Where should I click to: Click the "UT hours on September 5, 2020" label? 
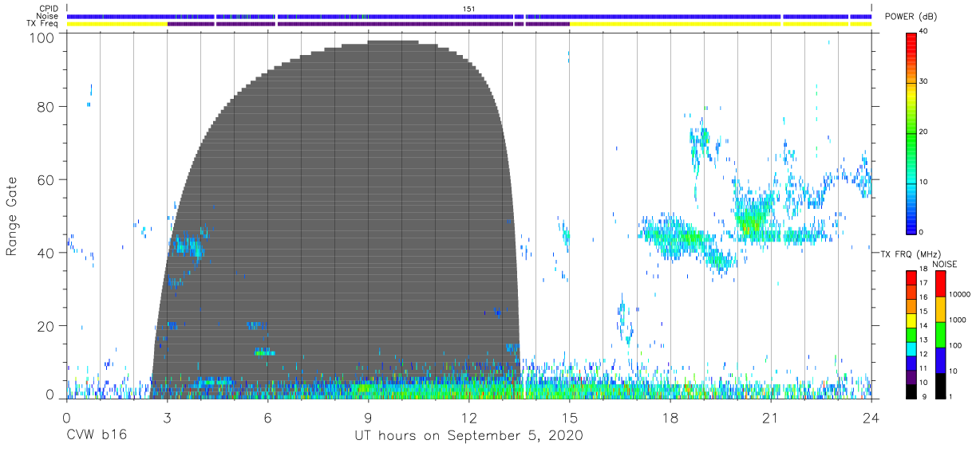click(468, 436)
